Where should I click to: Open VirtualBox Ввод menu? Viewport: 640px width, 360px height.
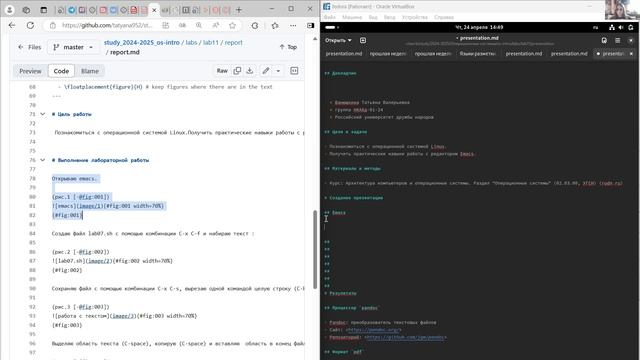click(389, 18)
